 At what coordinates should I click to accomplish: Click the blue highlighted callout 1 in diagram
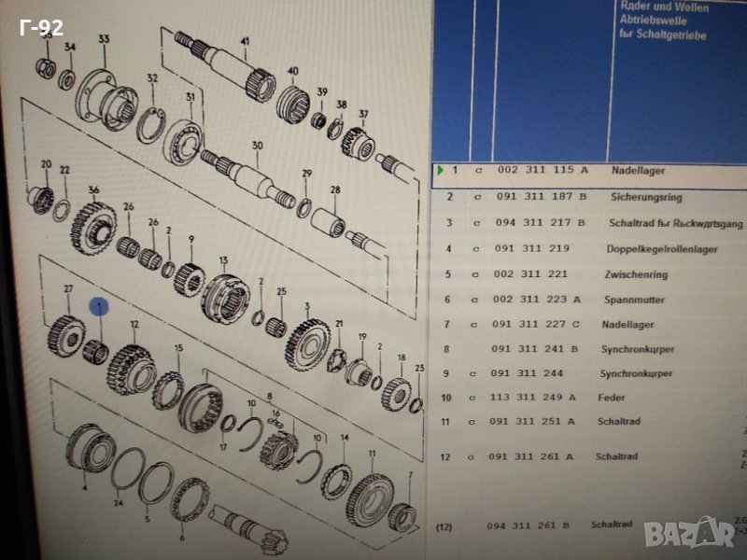(99, 306)
